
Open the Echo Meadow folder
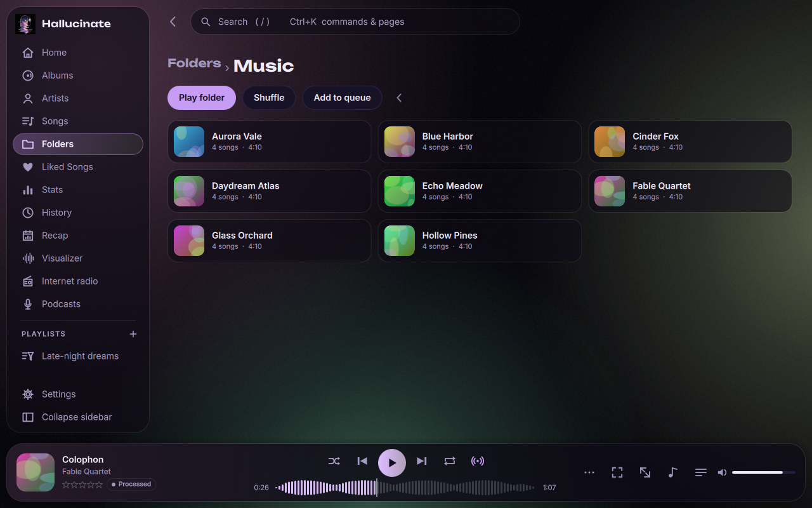click(x=480, y=191)
